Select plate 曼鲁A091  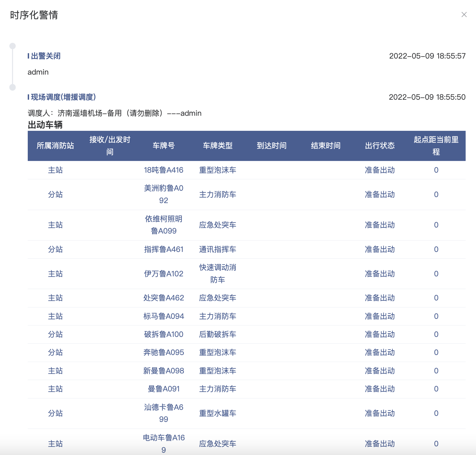pyautogui.click(x=163, y=389)
